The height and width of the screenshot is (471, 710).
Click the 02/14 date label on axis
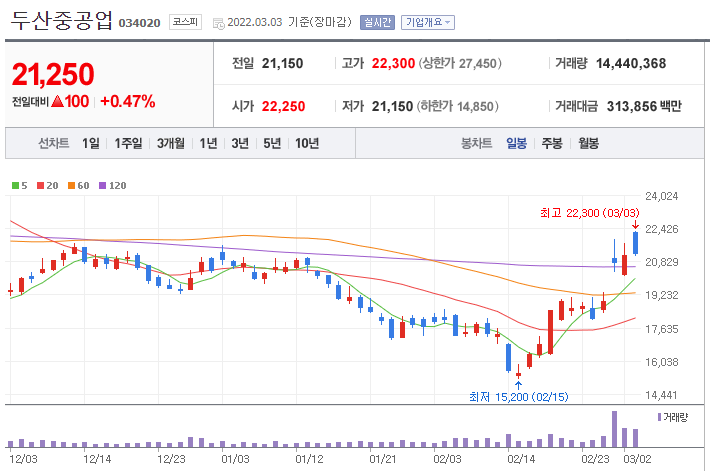521,459
